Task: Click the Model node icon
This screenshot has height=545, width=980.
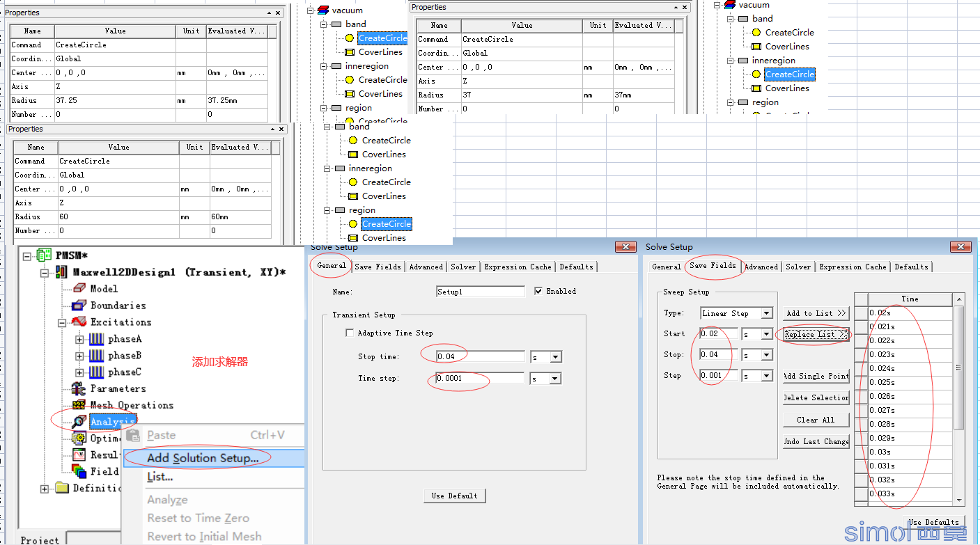Action: tap(79, 289)
